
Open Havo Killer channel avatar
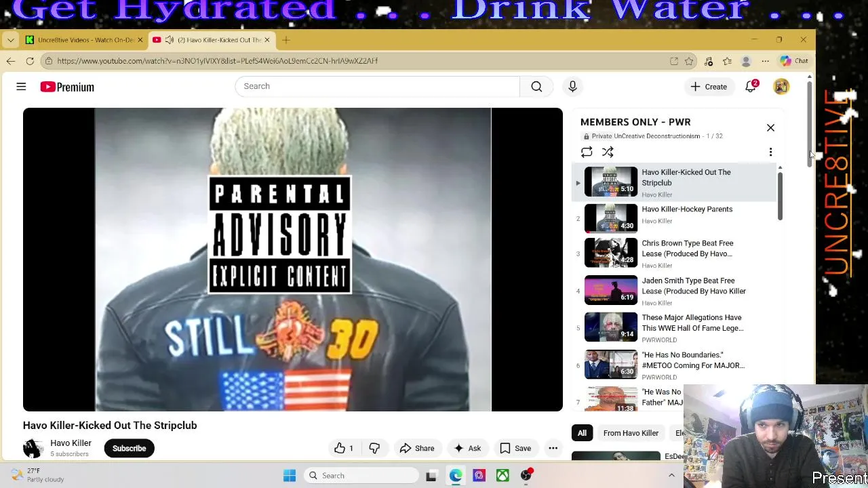click(33, 448)
